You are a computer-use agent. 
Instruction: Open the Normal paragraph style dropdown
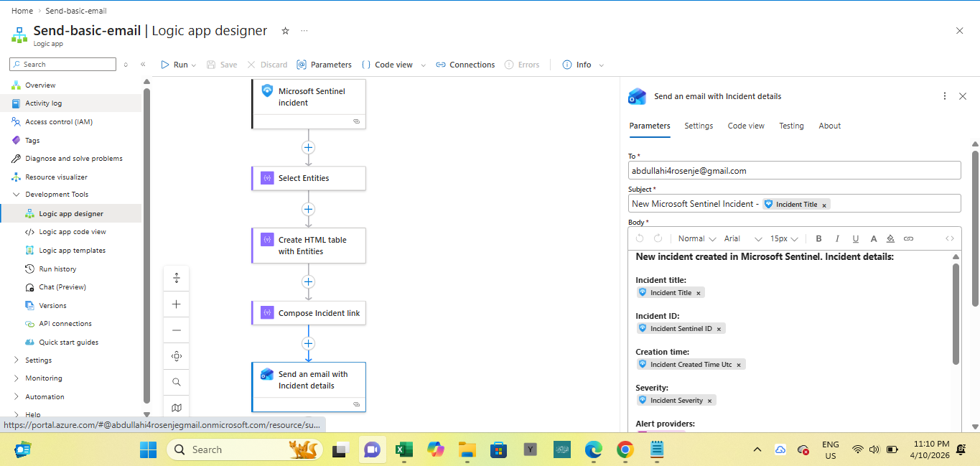click(697, 238)
